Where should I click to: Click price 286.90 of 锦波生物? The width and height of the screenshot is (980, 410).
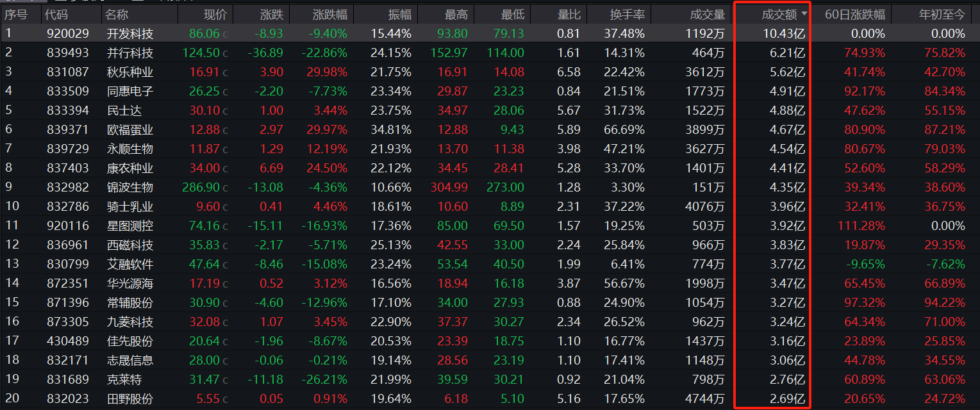[x=201, y=187]
